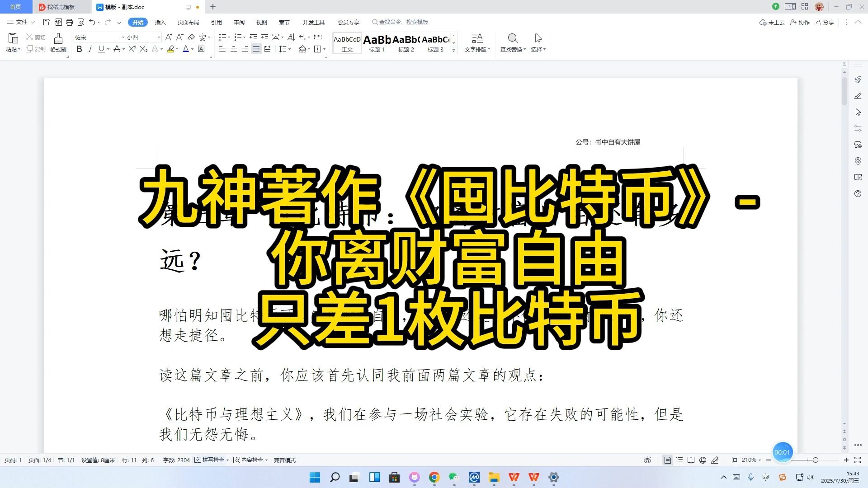Screen dimensions: 868x488
Task: Click the Collaborate (协作) button
Action: (x=800, y=22)
